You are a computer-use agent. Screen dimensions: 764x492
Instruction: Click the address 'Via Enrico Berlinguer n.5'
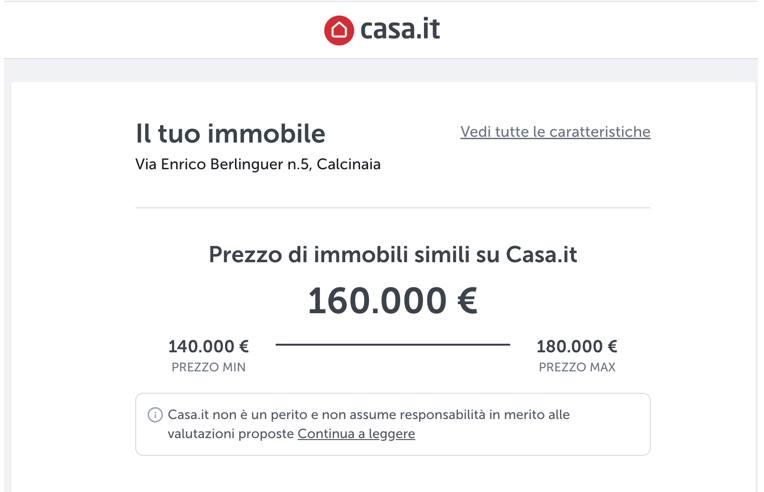tap(222, 164)
